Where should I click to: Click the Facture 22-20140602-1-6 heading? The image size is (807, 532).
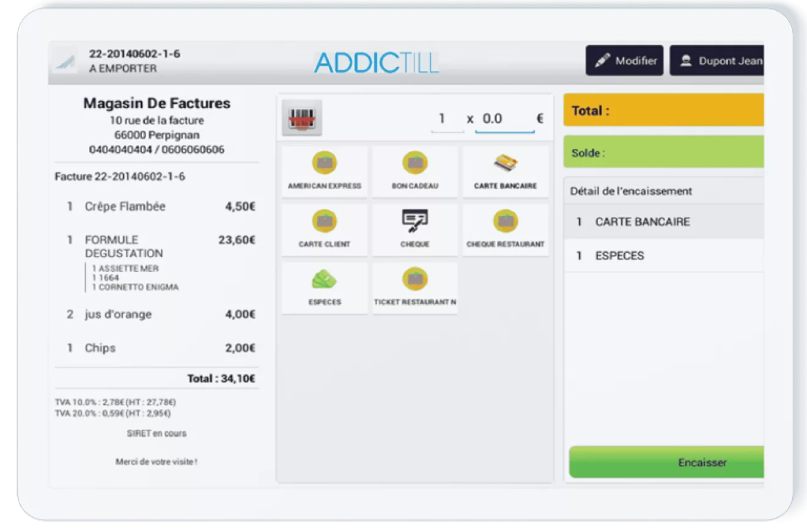(120, 177)
